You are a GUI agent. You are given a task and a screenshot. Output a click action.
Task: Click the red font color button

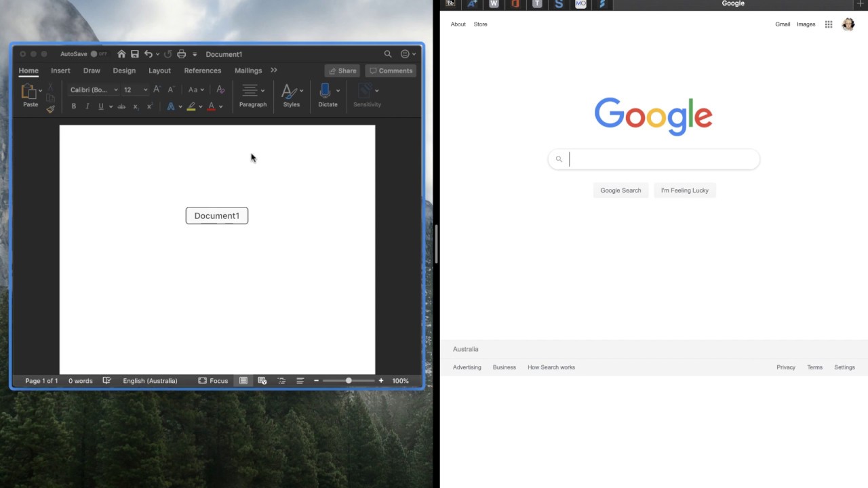(x=212, y=106)
